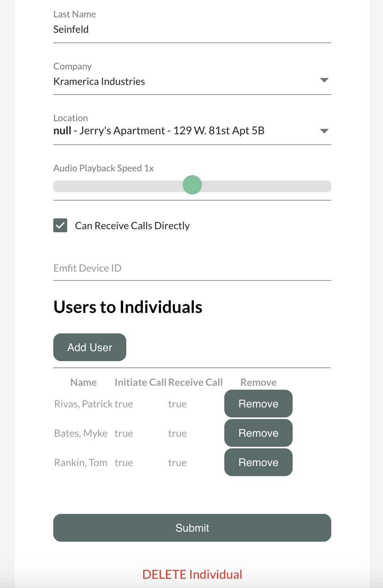Click the red DELETE Individual link

tap(192, 574)
